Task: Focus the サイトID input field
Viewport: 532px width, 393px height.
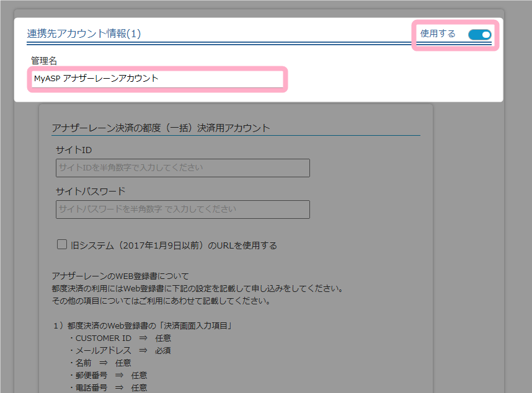Action: (x=182, y=168)
